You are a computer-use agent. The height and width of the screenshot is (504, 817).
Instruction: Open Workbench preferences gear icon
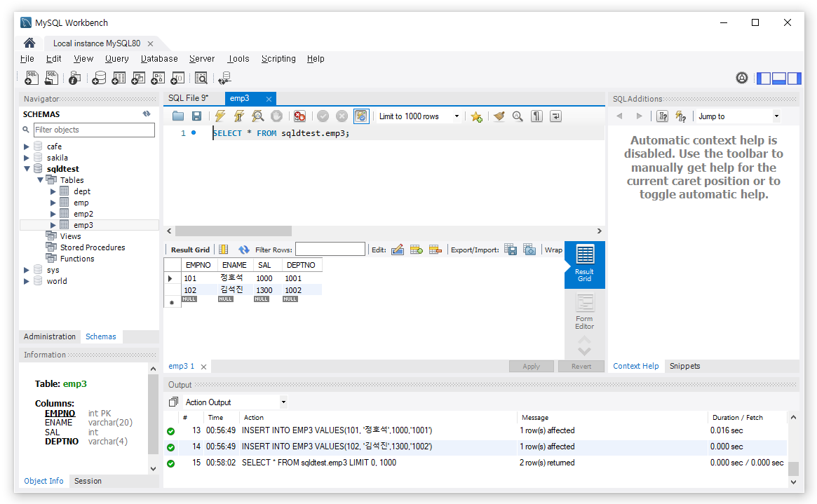[742, 78]
